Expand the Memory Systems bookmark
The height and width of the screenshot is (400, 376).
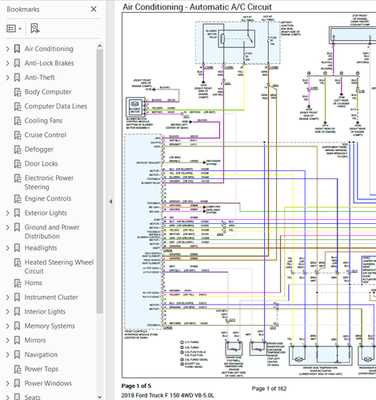pos(8,326)
